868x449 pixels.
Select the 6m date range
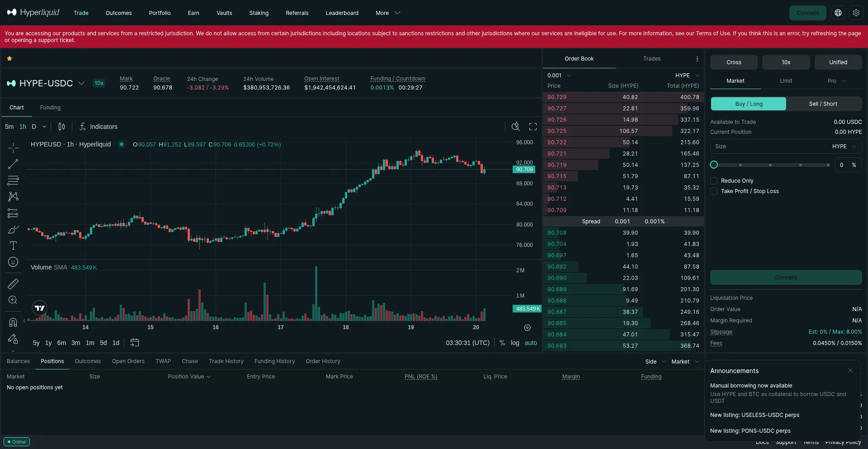[x=61, y=343]
